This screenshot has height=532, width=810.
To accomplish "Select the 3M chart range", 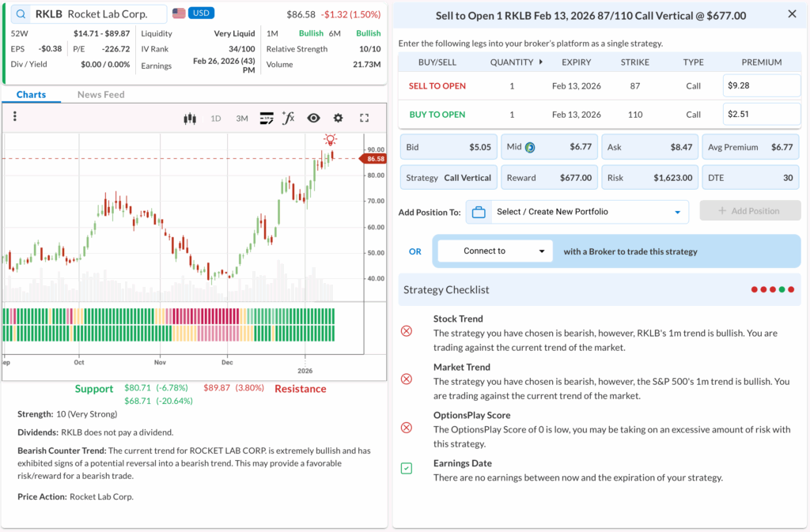I will click(x=242, y=119).
